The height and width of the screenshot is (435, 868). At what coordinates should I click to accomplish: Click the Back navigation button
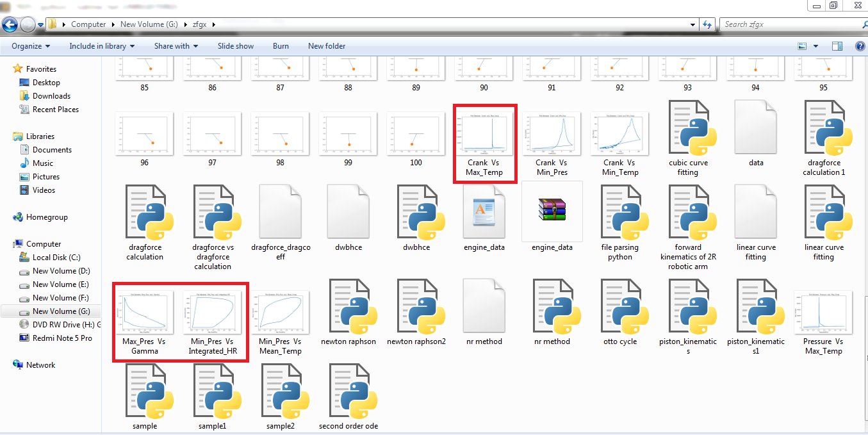pos(10,24)
